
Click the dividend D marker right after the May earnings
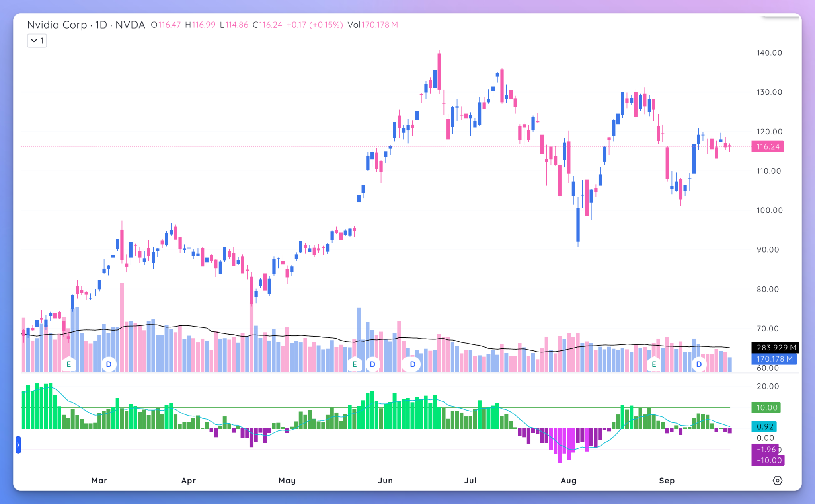pos(372,364)
